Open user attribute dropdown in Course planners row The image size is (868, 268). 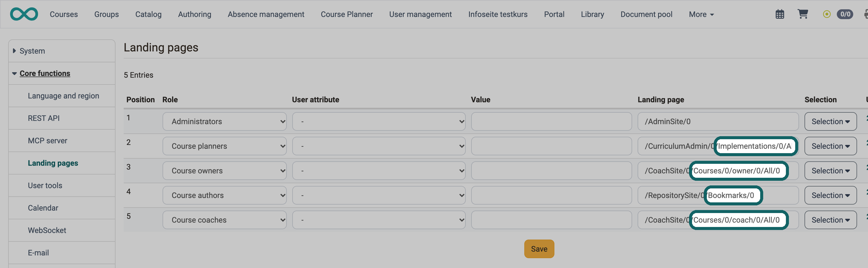(x=379, y=146)
